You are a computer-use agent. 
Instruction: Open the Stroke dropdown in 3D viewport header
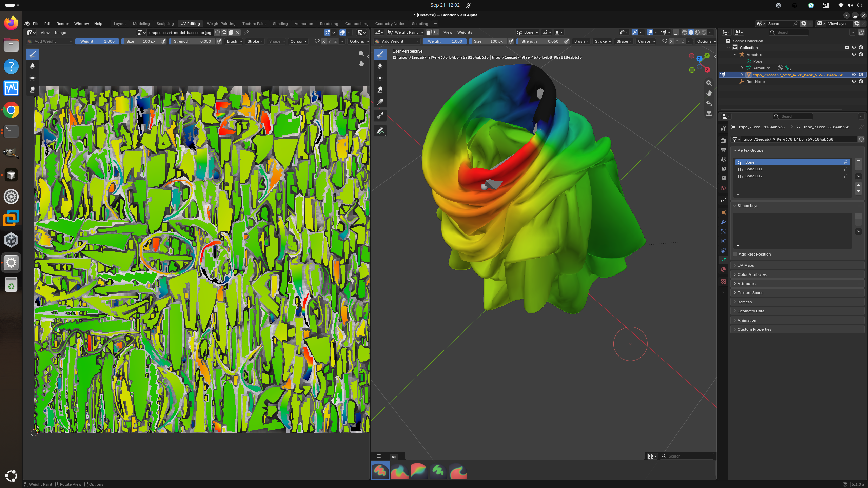tap(603, 41)
